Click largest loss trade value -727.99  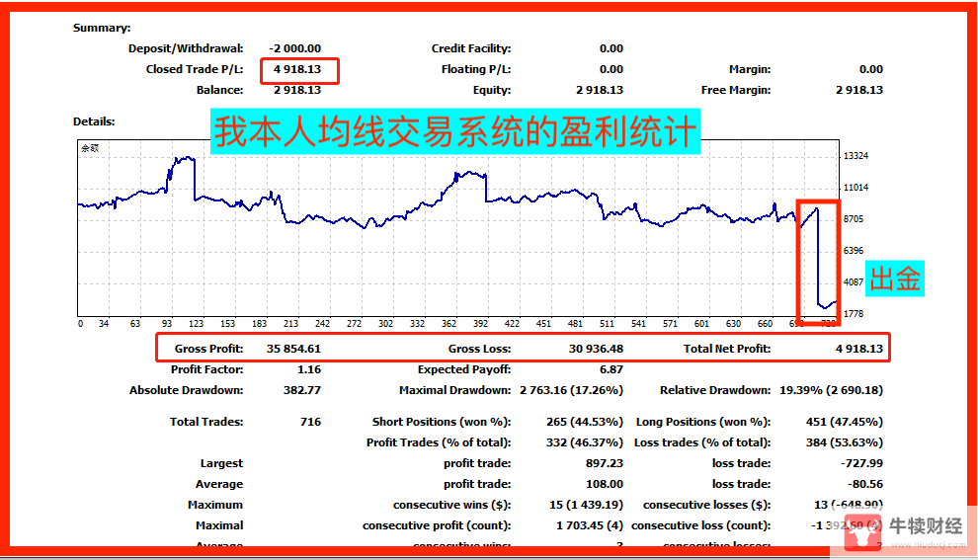pyautogui.click(x=862, y=463)
